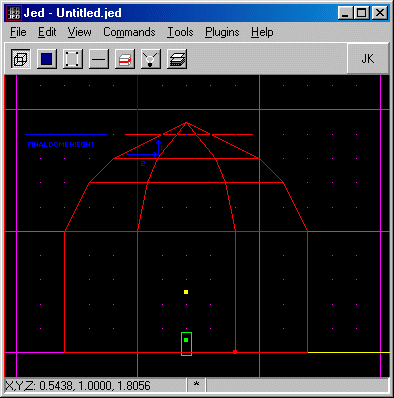Open the File menu
This screenshot has height=398, width=394.
[x=18, y=32]
